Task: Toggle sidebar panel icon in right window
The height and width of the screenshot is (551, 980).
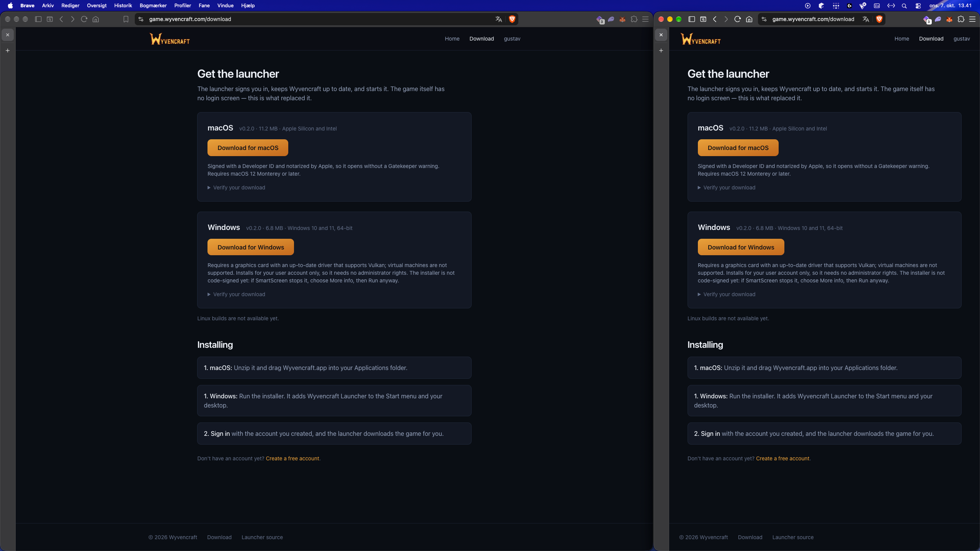Action: click(x=692, y=19)
